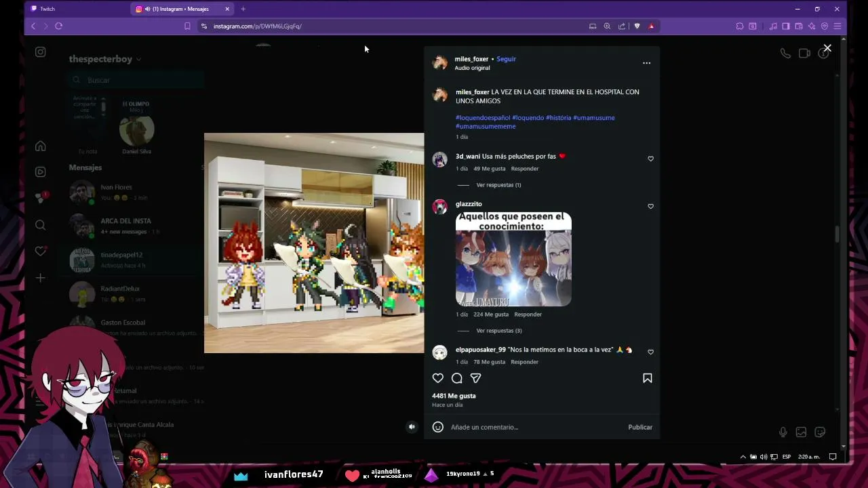
Task: Open browser zoom magnifier icon
Action: pos(607,26)
